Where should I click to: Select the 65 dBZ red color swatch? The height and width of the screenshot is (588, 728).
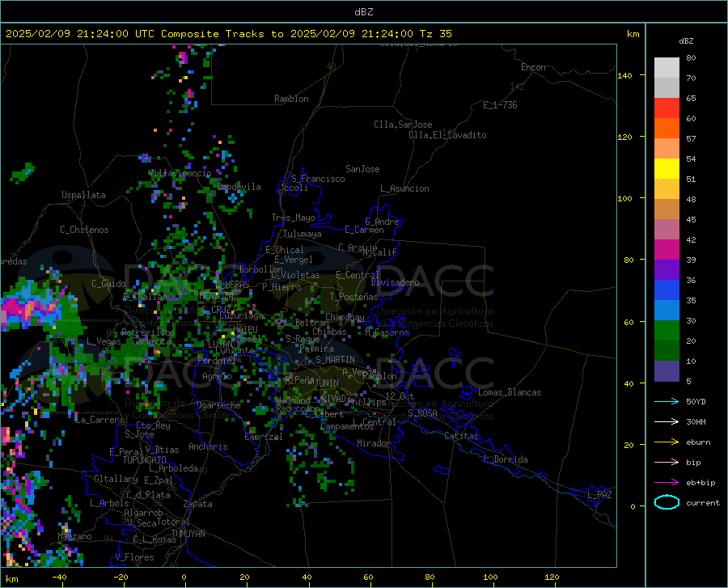(667, 108)
